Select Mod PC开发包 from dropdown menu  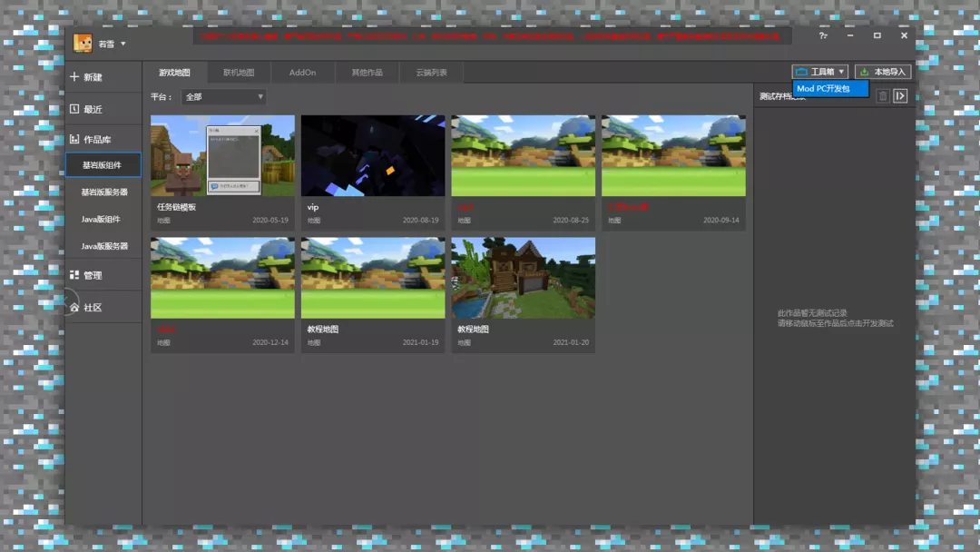coord(829,89)
